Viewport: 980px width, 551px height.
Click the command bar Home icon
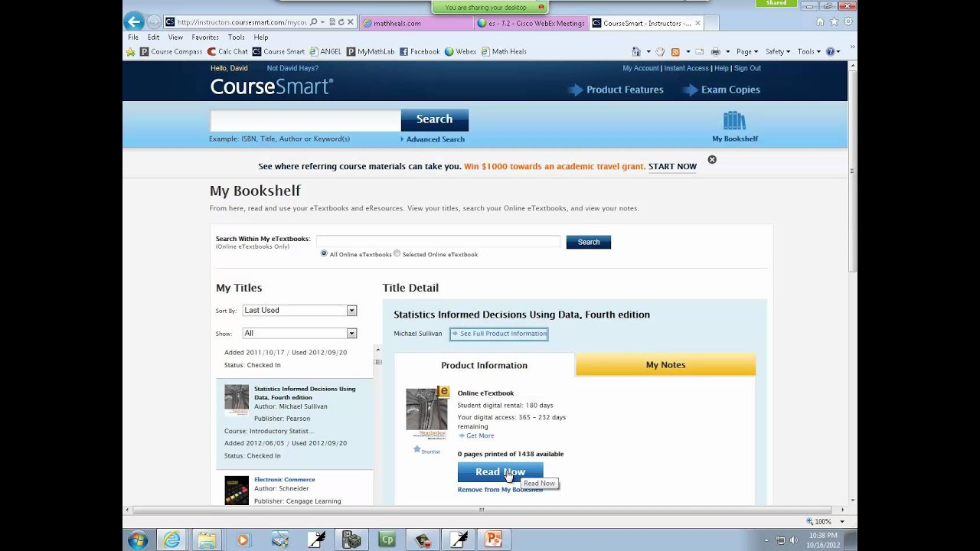click(636, 52)
